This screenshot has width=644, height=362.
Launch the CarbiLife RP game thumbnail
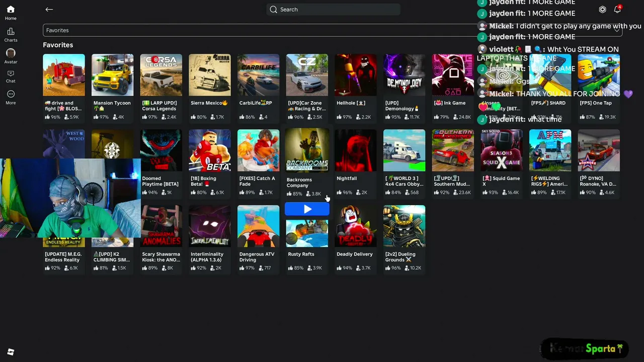259,75
